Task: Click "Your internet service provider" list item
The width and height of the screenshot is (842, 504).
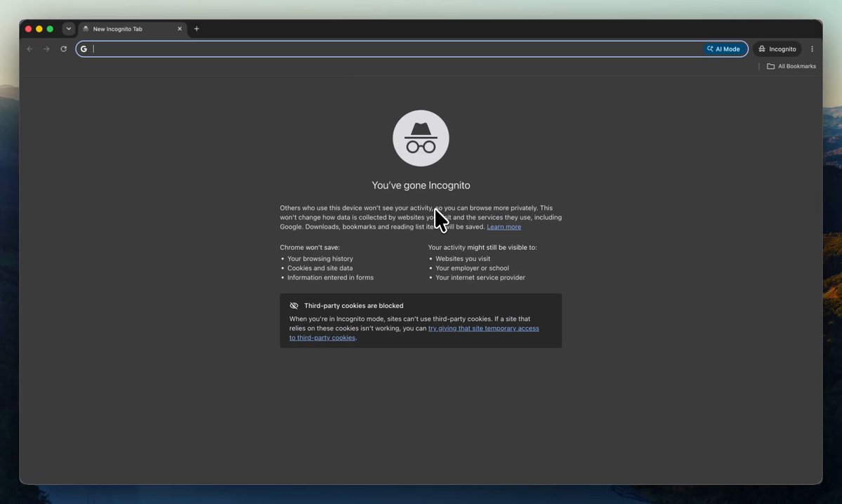Action: (480, 277)
